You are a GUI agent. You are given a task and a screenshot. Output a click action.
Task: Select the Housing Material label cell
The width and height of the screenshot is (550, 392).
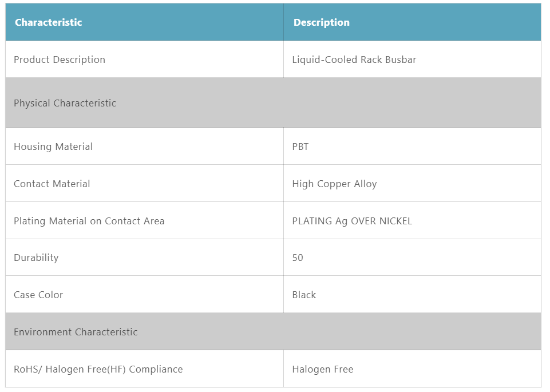[x=53, y=146]
